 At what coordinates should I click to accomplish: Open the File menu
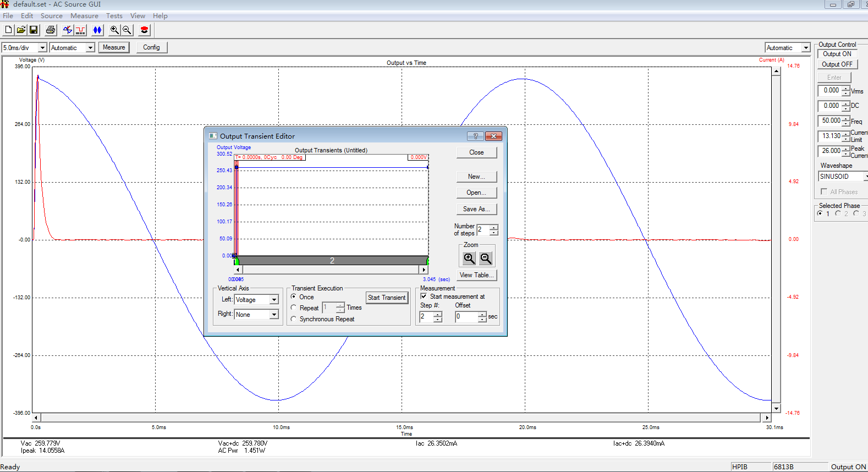[x=8, y=16]
